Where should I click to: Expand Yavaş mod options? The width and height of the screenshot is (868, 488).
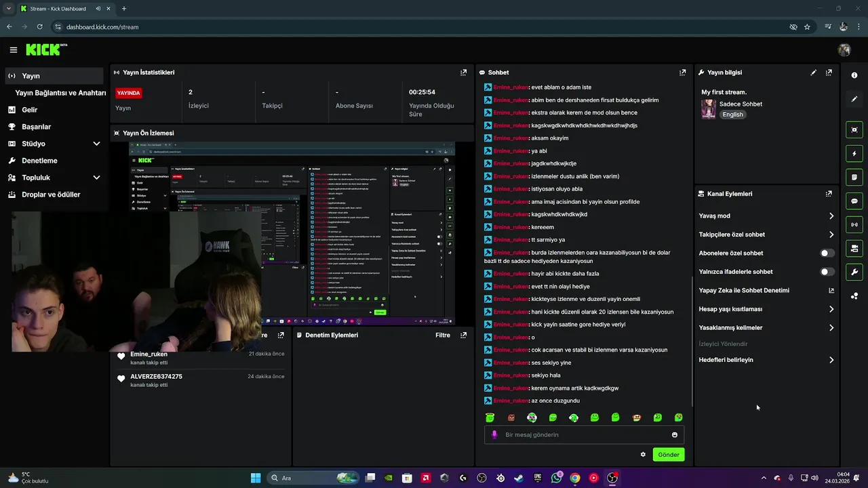pos(831,216)
